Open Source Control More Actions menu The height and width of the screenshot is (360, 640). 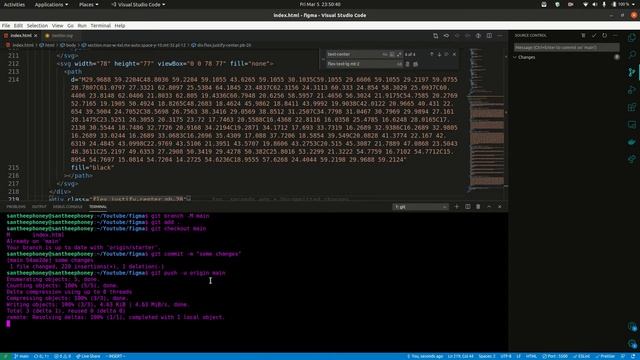pos(615,36)
